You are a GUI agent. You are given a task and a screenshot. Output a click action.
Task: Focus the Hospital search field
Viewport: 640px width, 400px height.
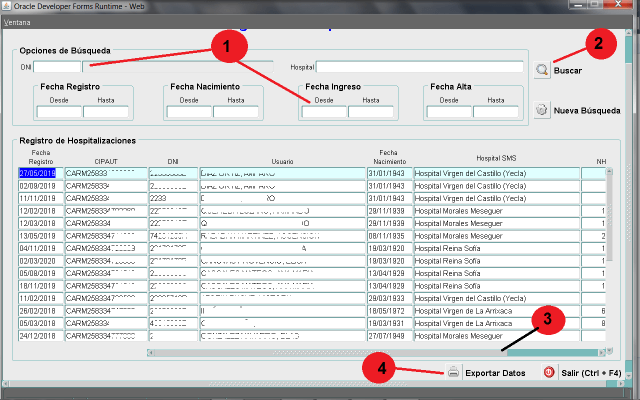420,67
